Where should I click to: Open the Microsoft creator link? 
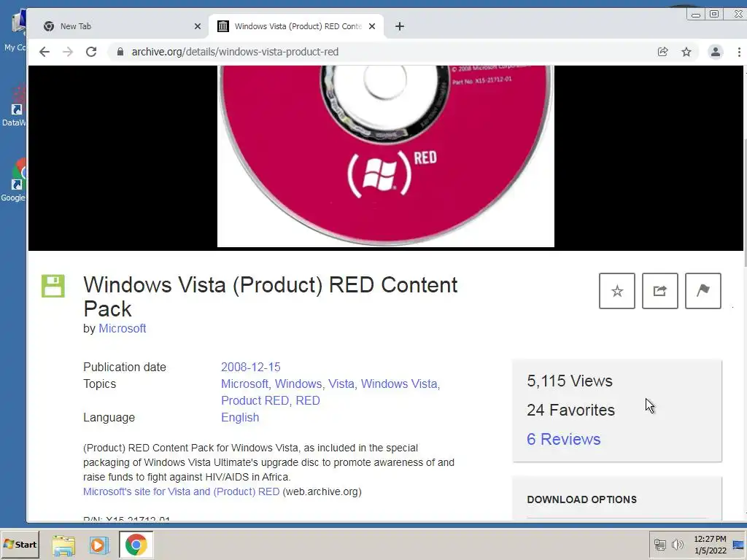click(122, 329)
